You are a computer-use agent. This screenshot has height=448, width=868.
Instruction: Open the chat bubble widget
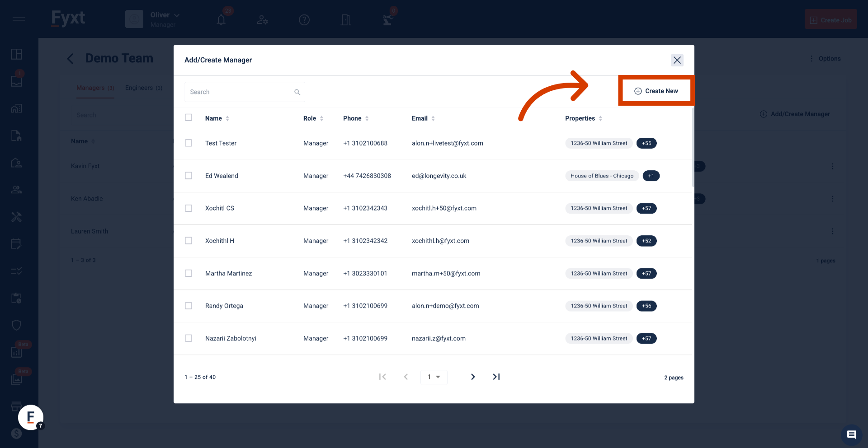852,435
